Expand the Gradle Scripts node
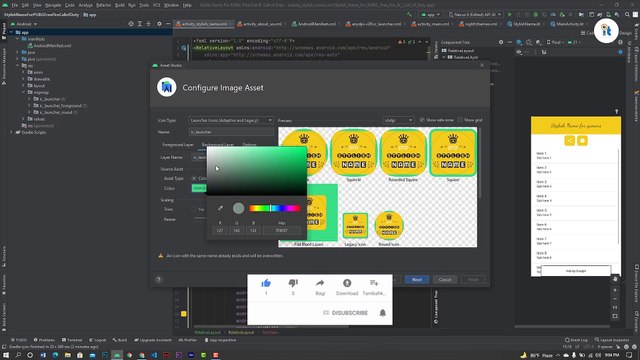This screenshot has height=360, width=640. (11, 132)
